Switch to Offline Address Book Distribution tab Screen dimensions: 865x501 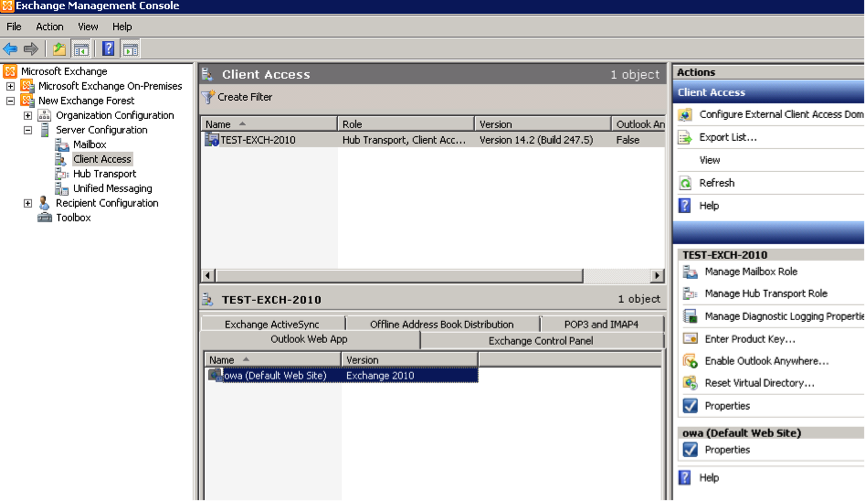point(442,324)
